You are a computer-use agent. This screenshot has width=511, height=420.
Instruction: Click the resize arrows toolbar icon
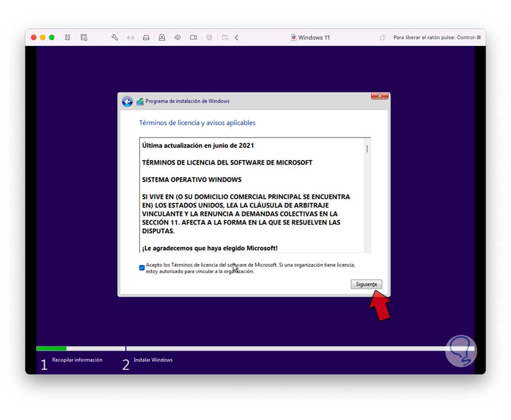point(131,38)
